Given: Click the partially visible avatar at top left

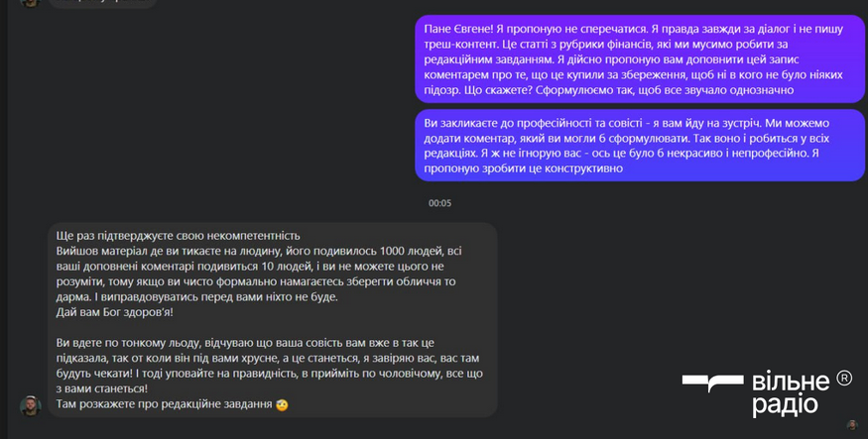Looking at the screenshot, I should pos(31,3).
